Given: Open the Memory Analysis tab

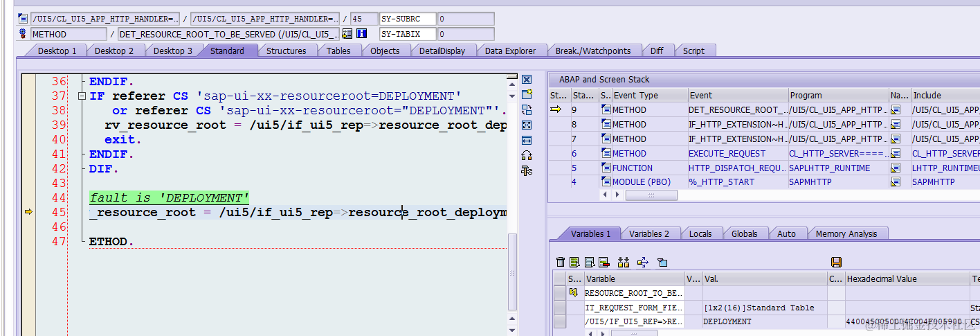Looking at the screenshot, I should click(846, 234).
